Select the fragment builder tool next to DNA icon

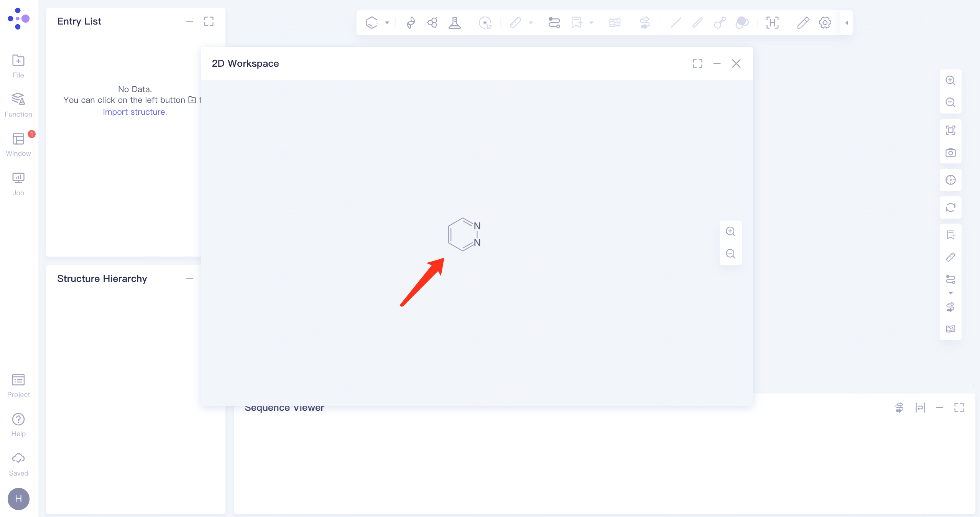432,23
